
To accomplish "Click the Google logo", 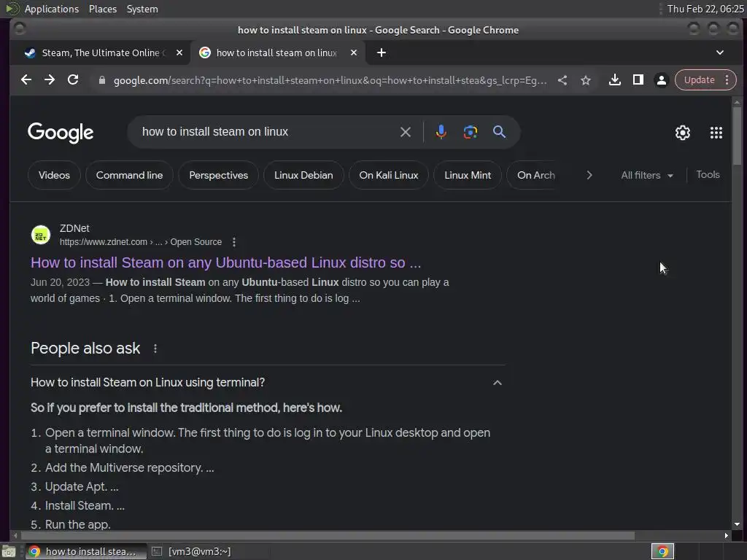I will [x=61, y=133].
